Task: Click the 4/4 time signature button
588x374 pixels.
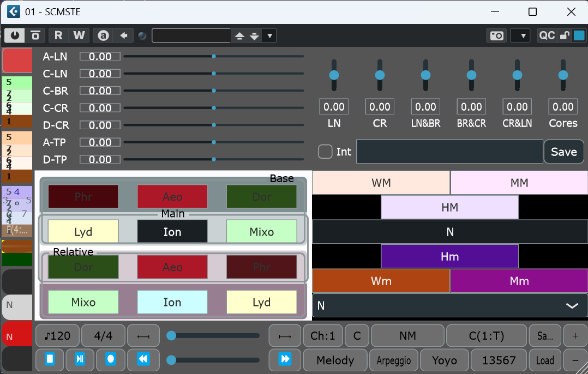Action: point(103,336)
